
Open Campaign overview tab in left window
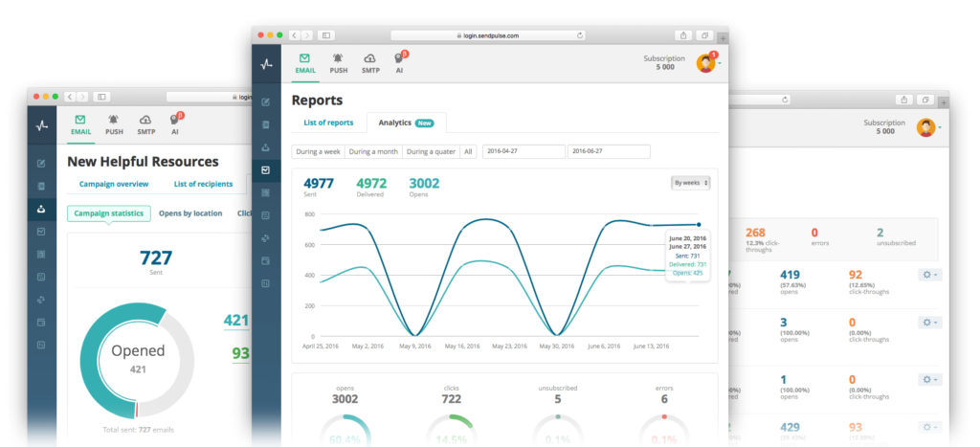point(114,184)
